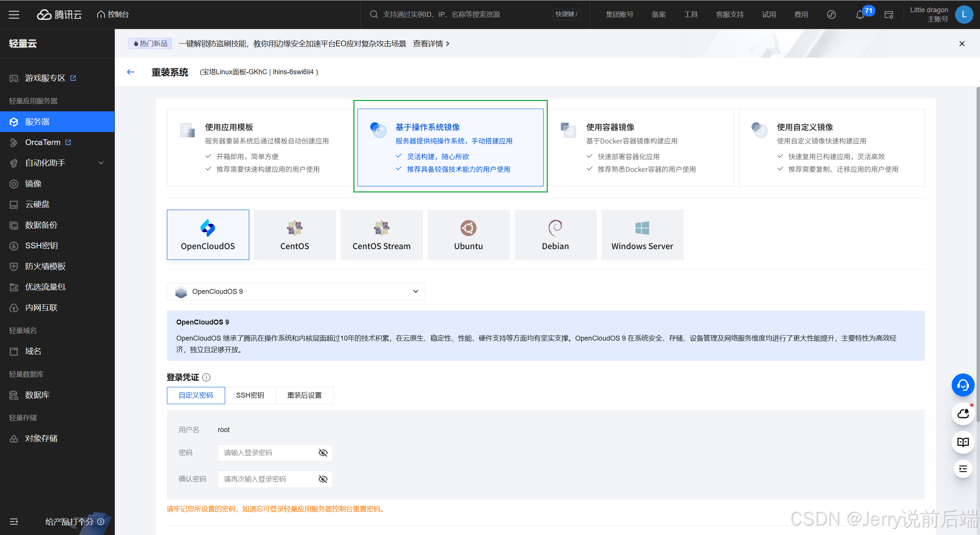Collapse sidebar using bottom-left menu icon
The width and height of the screenshot is (980, 535).
[14, 522]
